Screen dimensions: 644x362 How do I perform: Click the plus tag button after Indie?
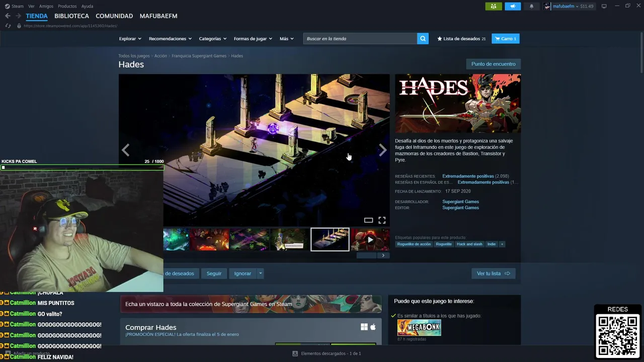502,244
